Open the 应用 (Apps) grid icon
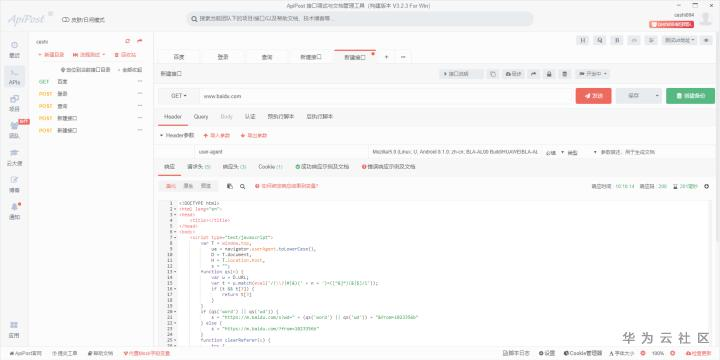The width and height of the screenshot is (720, 360). 15,329
